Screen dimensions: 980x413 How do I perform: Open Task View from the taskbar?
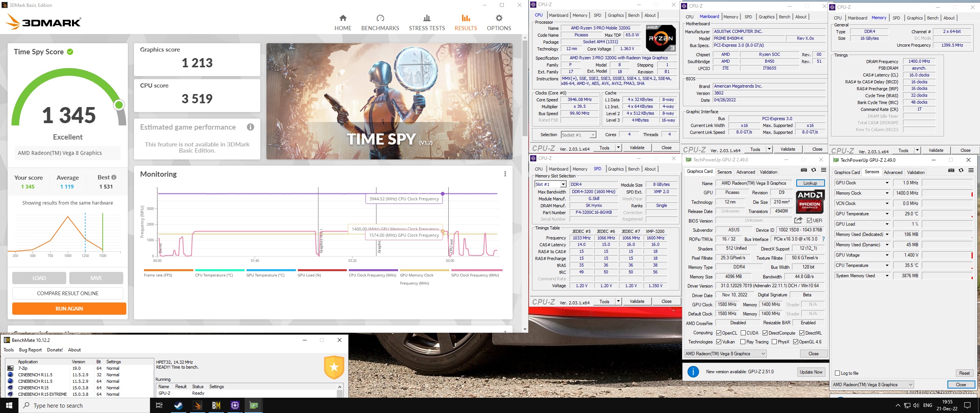[x=159, y=405]
